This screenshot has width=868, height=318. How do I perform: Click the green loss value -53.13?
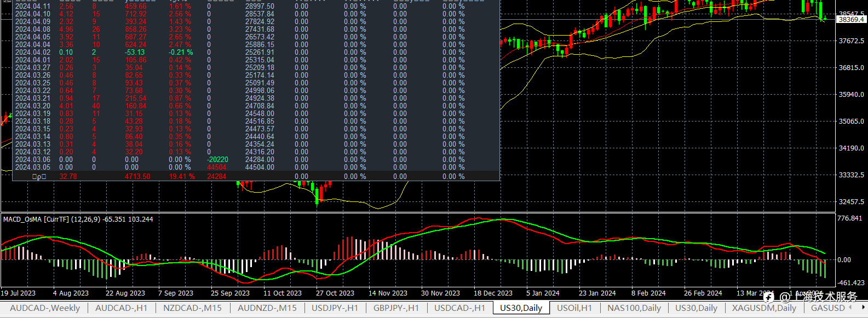click(135, 53)
